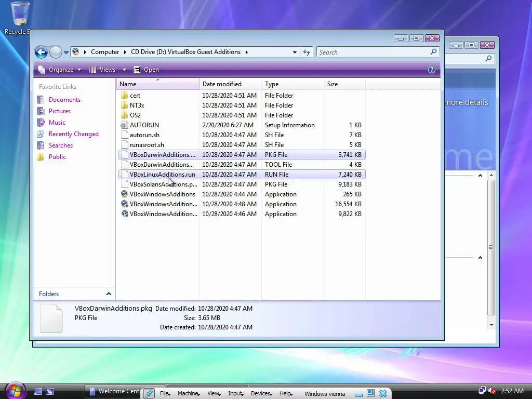Sort by Type column header
Image resolution: width=532 pixels, height=399 pixels.
[292, 84]
